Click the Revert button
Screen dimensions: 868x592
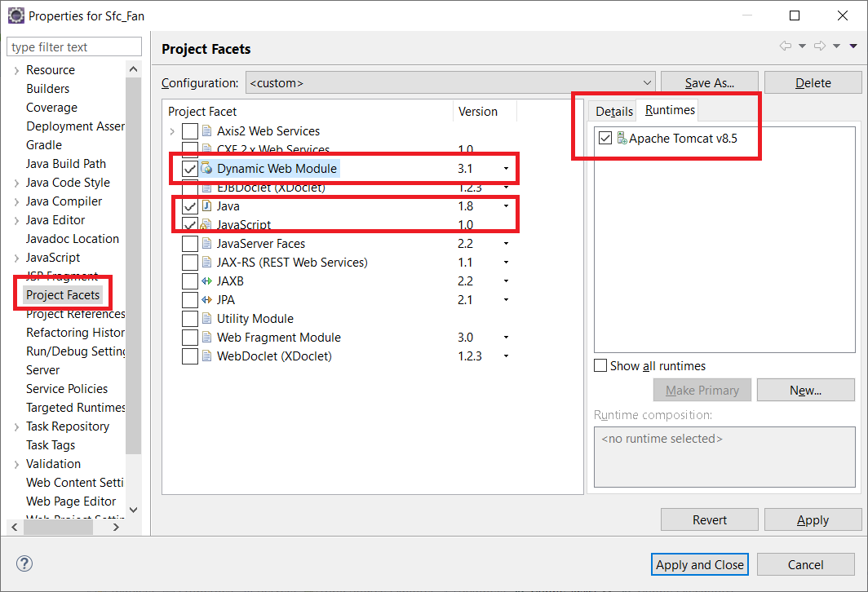pos(709,520)
